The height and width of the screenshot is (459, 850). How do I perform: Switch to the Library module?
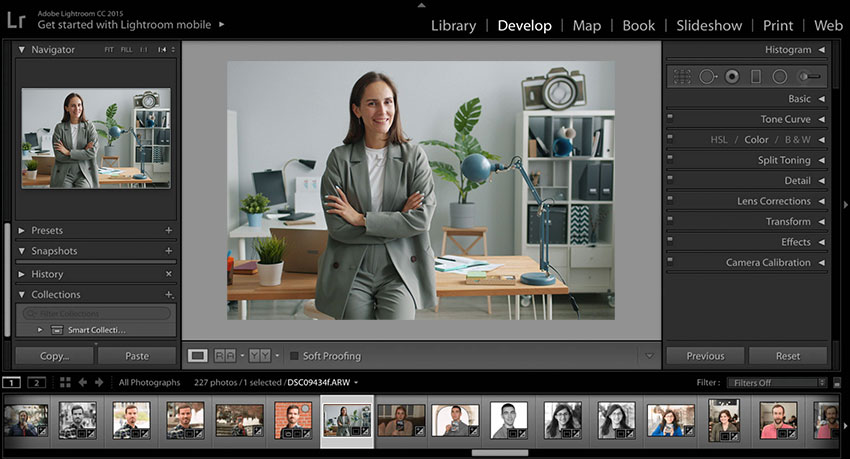(x=453, y=25)
